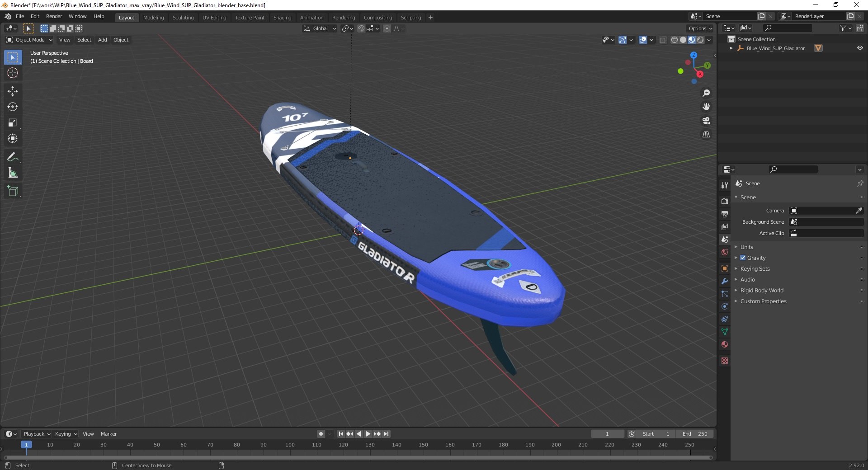Open the Global orientation dropdown
The height and width of the screenshot is (470, 868).
coord(320,28)
